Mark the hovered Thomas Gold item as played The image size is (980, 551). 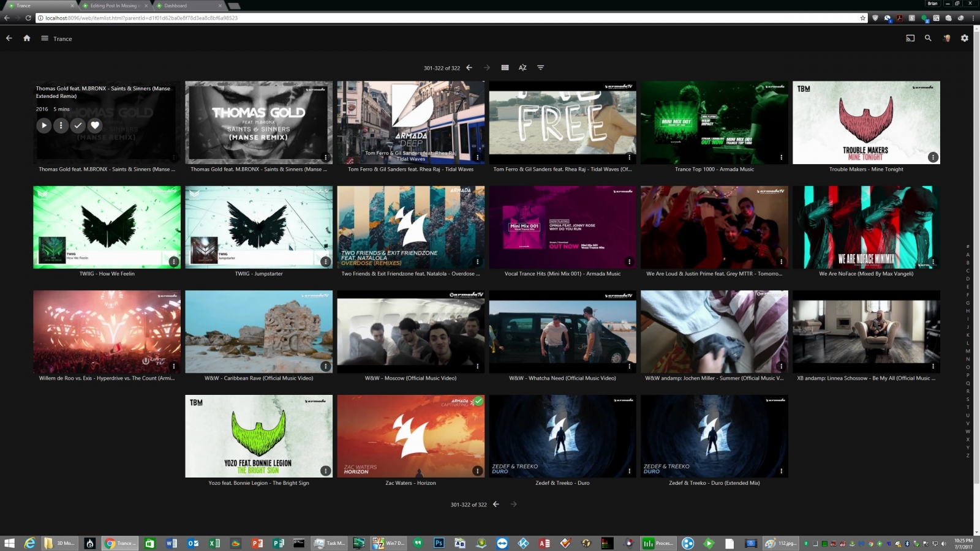coord(78,126)
